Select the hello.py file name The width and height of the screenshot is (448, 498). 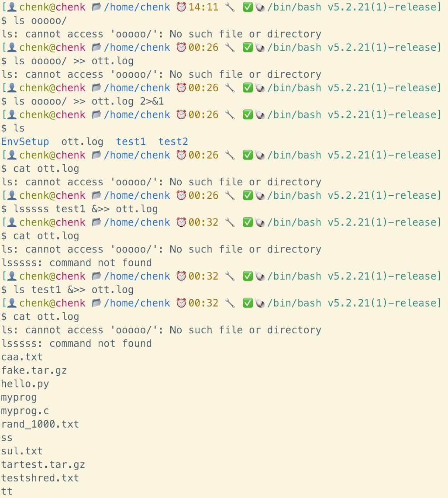click(x=25, y=384)
